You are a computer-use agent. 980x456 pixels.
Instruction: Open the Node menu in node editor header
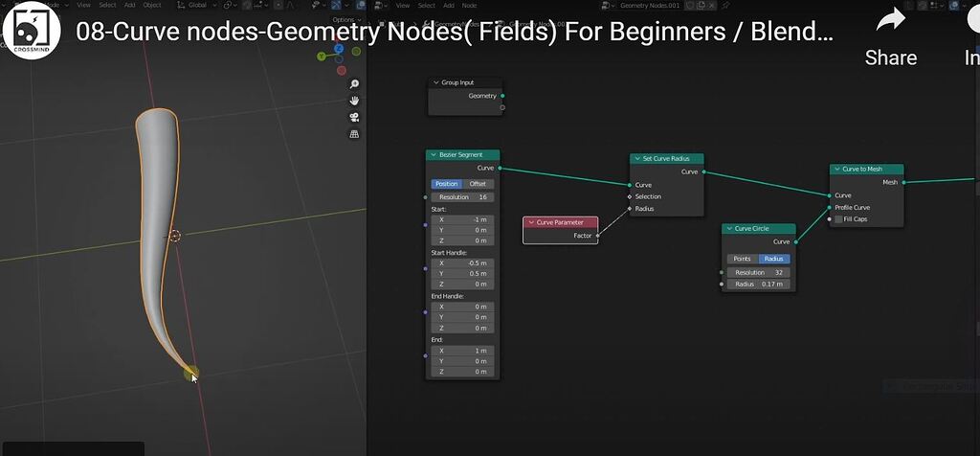point(469,5)
